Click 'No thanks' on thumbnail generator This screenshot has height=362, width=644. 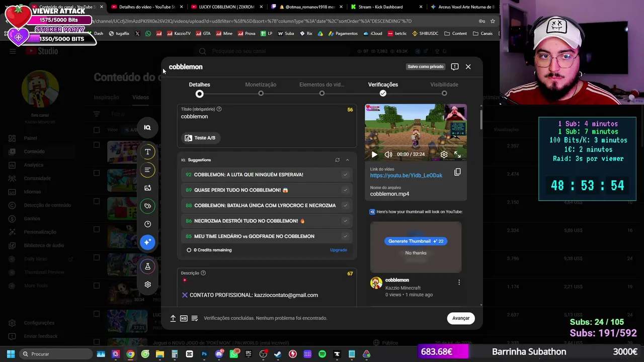pos(416,253)
